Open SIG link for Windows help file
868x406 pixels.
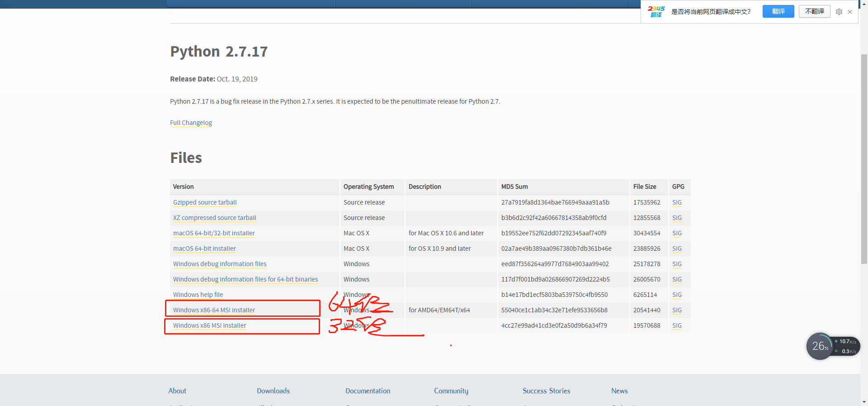pos(677,295)
